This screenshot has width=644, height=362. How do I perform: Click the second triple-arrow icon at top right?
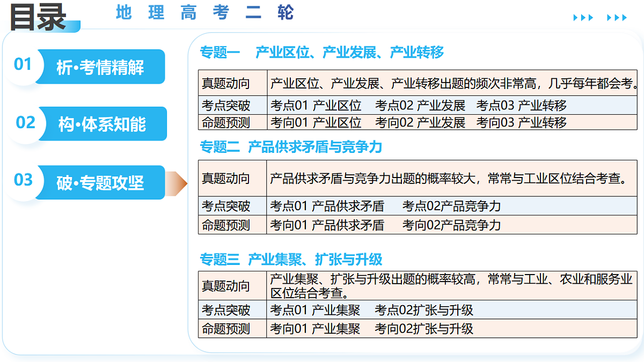click(x=617, y=18)
